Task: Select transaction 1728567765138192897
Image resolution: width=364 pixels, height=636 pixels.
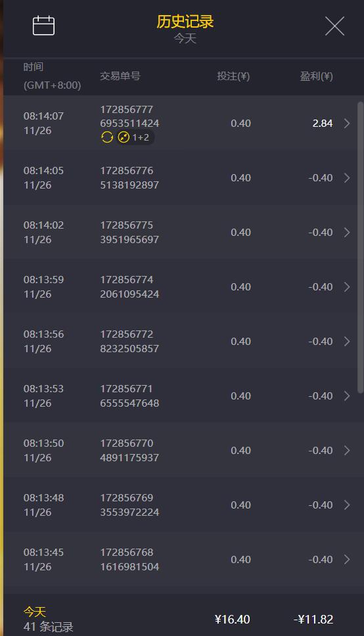Action: pyautogui.click(x=129, y=177)
